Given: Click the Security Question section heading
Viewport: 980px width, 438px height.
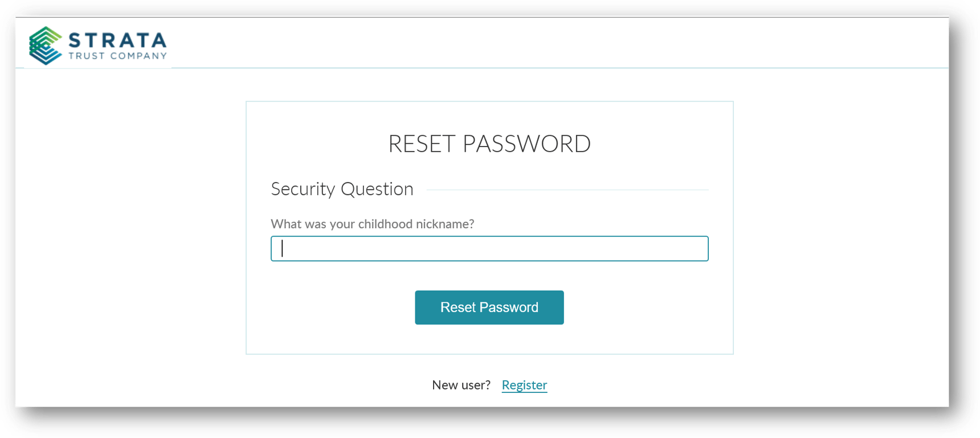Looking at the screenshot, I should coord(341,189).
